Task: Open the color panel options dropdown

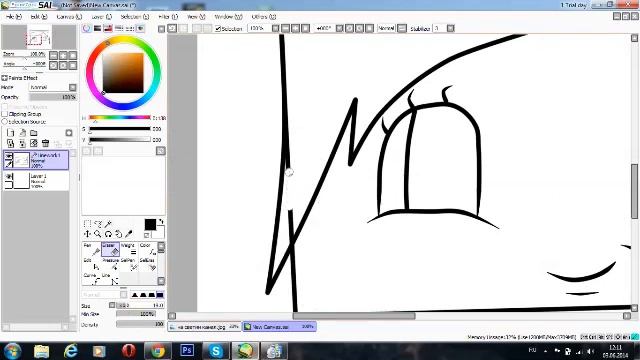Action: [x=161, y=29]
